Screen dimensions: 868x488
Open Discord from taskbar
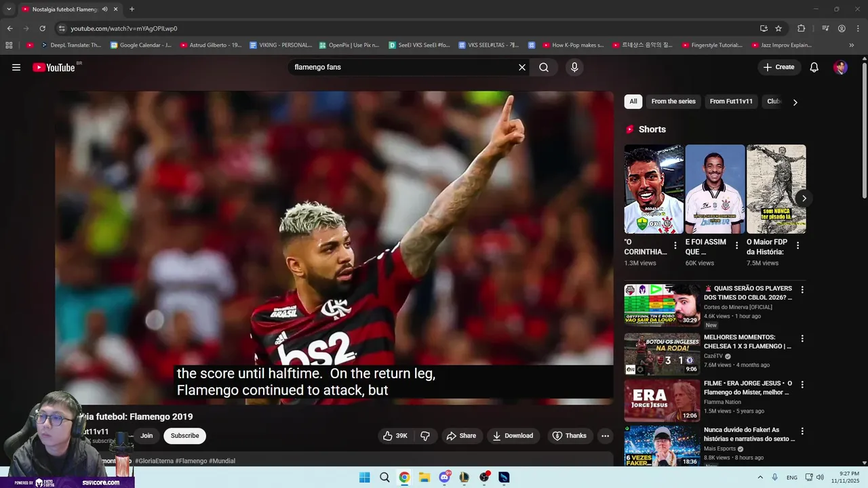pos(445,477)
